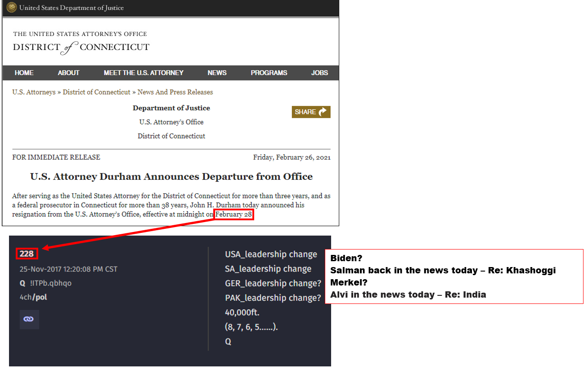588x370 pixels.
Task: Click the centered Department of Justice heading
Action: (x=171, y=108)
